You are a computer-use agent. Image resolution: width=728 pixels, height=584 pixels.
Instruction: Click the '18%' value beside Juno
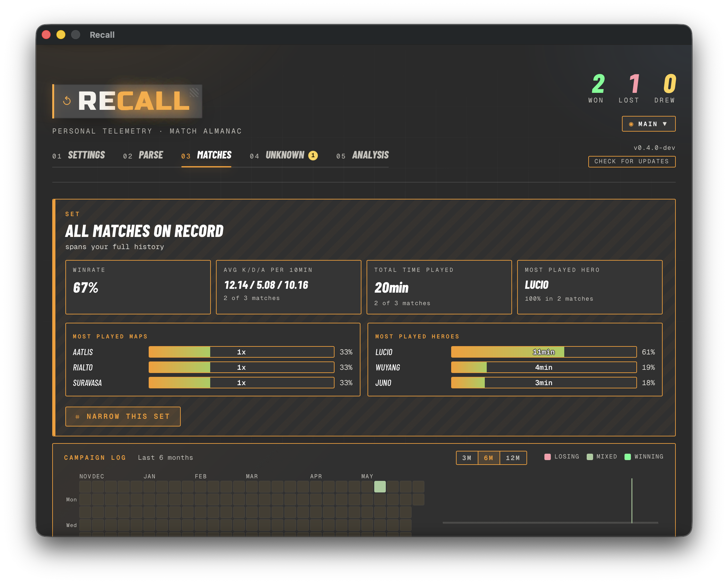[x=648, y=383]
